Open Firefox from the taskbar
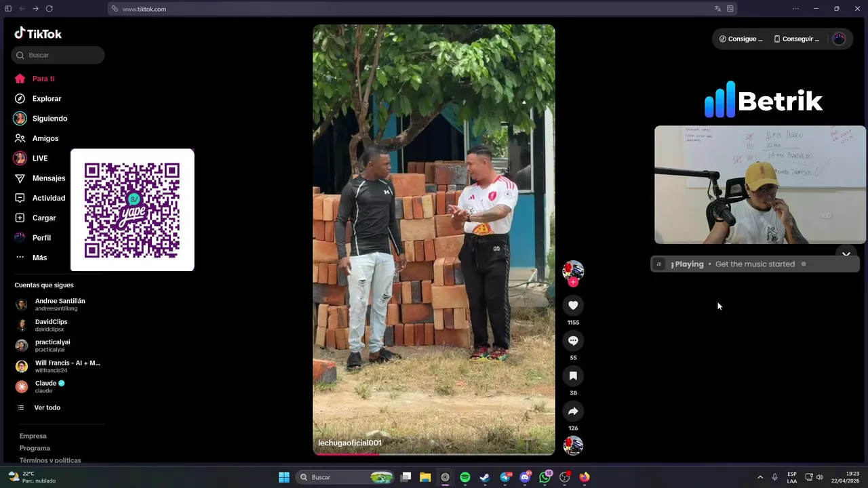The height and width of the screenshot is (488, 868). tap(585, 477)
